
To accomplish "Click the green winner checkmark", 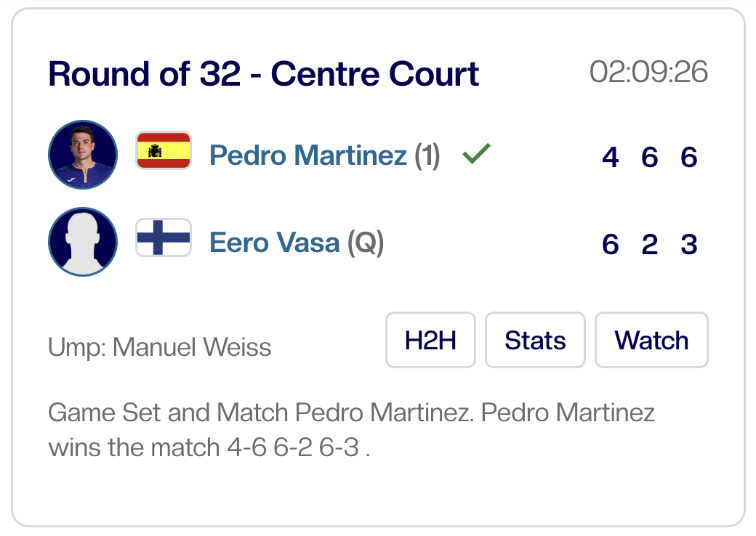I will pos(476,154).
